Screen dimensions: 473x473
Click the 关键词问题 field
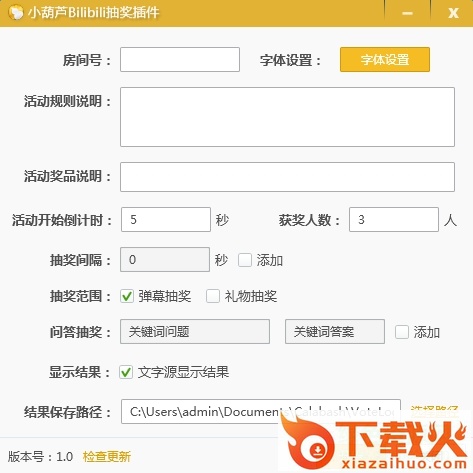[195, 331]
